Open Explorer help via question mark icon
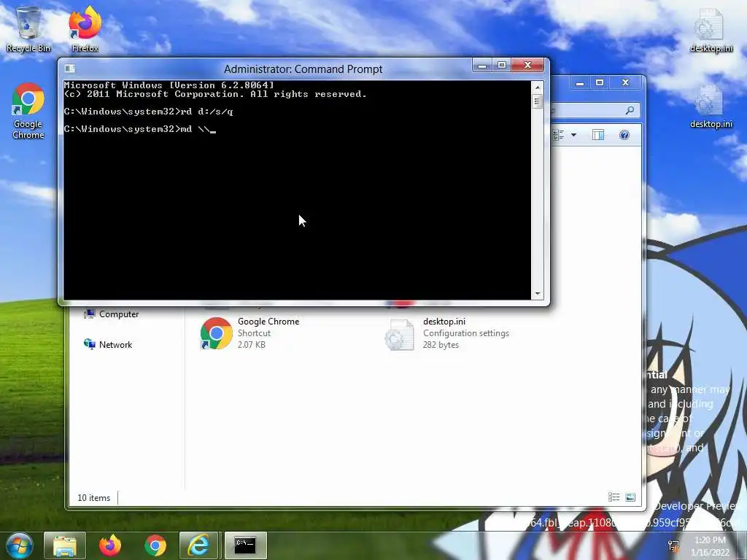 point(624,135)
